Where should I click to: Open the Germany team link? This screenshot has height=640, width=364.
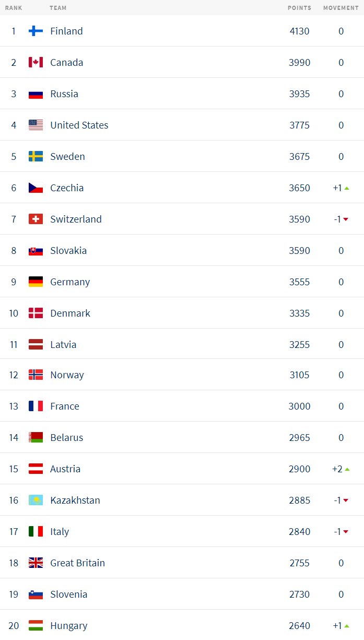click(70, 282)
